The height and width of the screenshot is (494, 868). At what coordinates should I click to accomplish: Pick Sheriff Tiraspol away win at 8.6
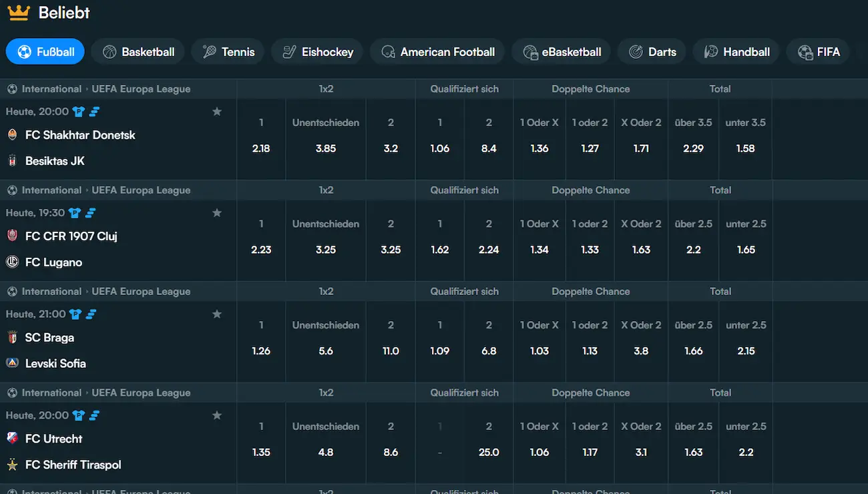[x=391, y=443]
